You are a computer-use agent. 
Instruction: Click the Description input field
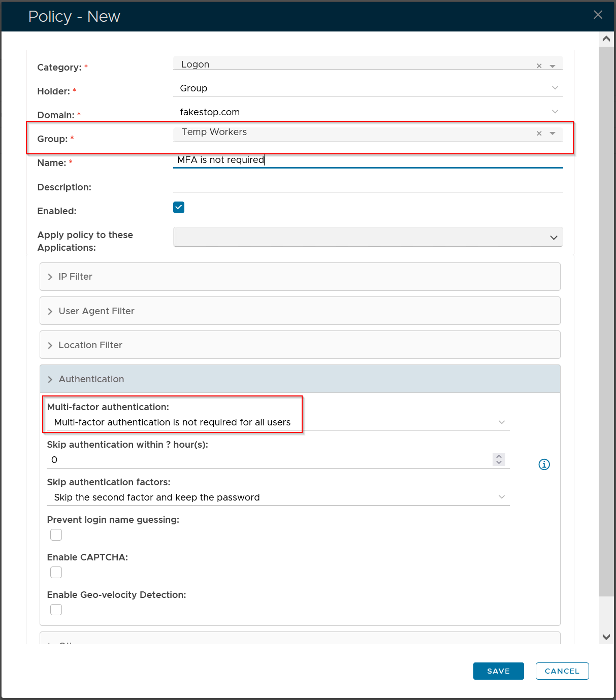pyautogui.click(x=368, y=185)
